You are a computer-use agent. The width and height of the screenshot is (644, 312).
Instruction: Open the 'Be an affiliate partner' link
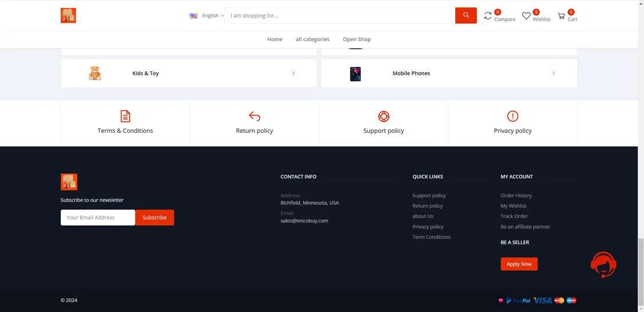[x=525, y=227]
